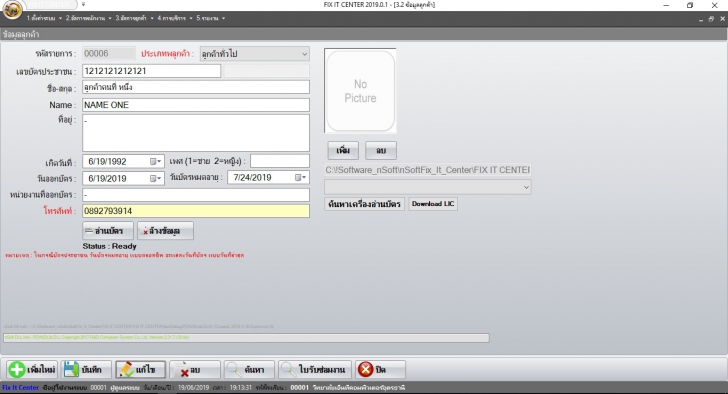Click the Name field containing NAME ONE

coord(196,105)
